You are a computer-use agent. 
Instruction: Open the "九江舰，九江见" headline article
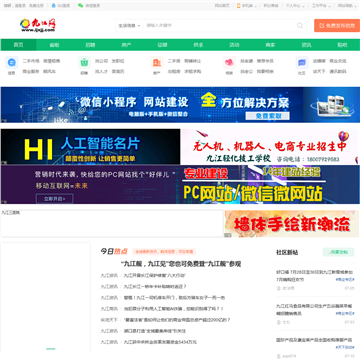pyautogui.click(x=181, y=264)
